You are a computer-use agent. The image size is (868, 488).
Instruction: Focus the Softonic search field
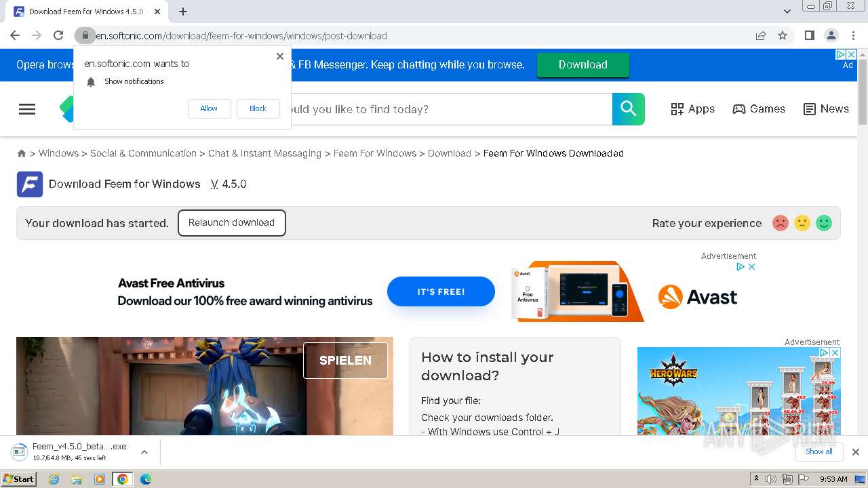tap(451, 109)
